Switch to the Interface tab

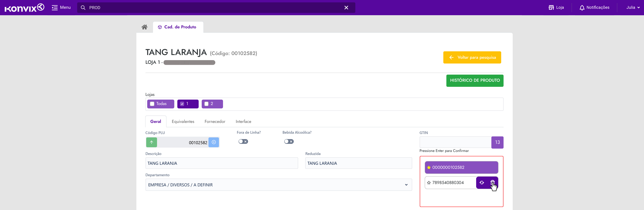(x=243, y=122)
